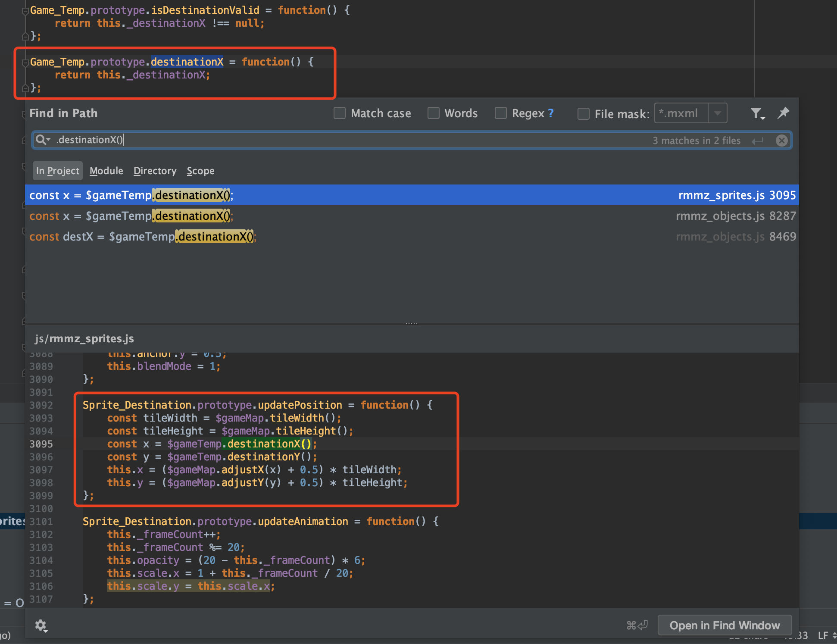This screenshot has width=837, height=644.
Task: Click the updateAnimation function name in preview
Action: [303, 522]
